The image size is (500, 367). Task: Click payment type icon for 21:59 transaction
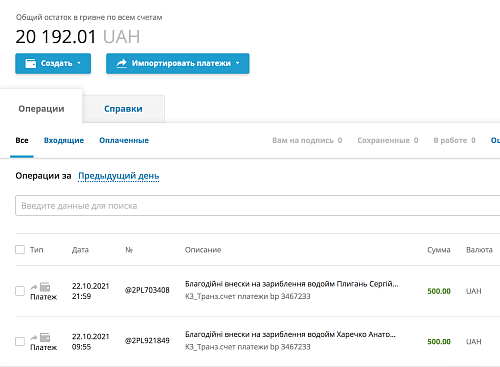click(x=45, y=287)
